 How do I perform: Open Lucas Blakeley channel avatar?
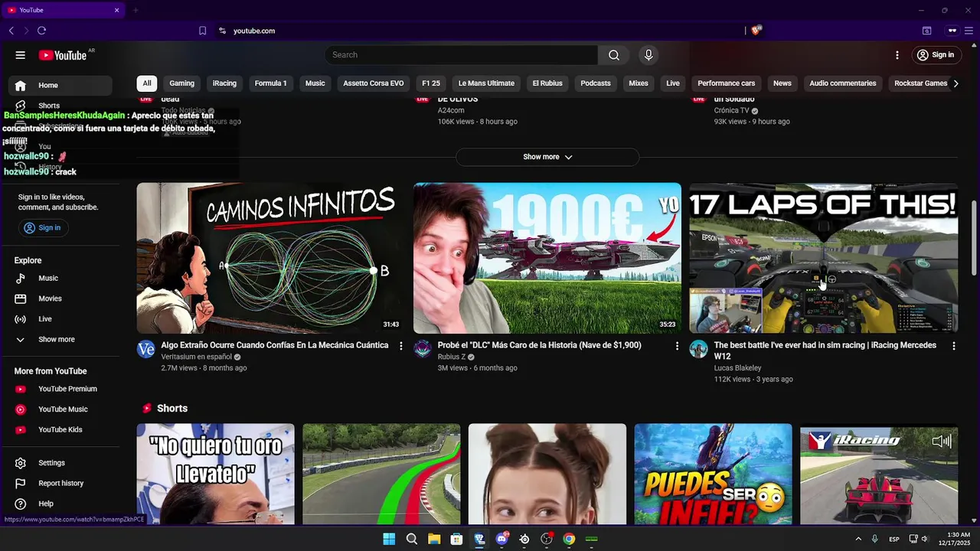(x=698, y=350)
